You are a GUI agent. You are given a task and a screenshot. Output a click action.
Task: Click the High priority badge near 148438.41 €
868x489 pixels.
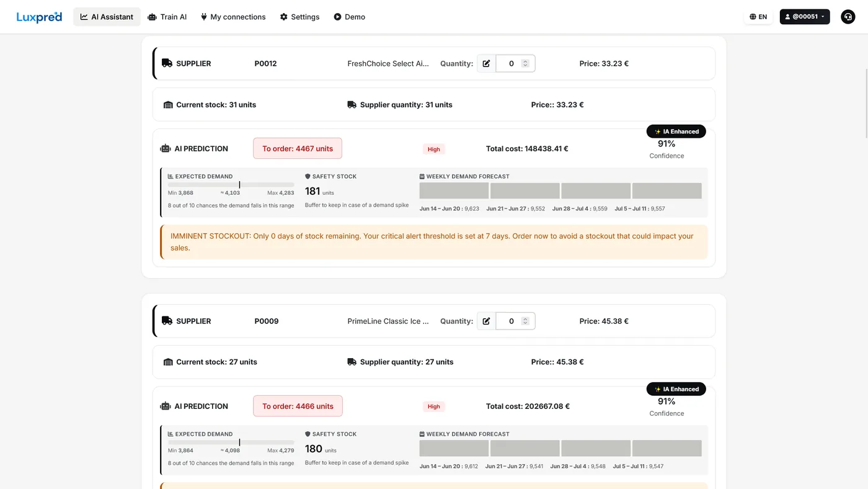(434, 149)
